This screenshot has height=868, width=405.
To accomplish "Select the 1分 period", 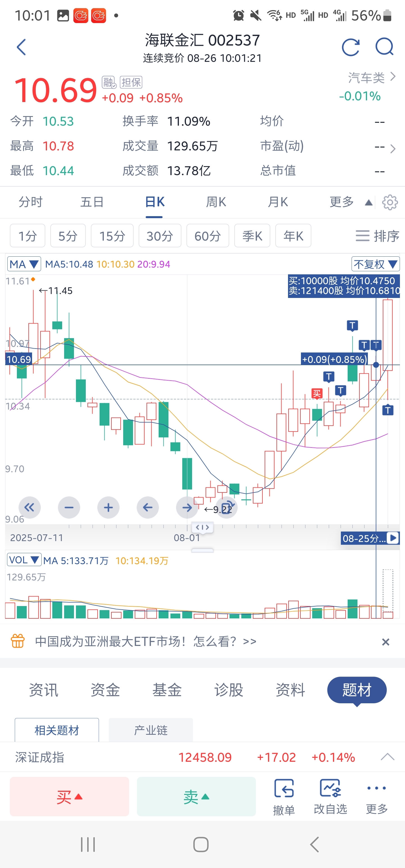I will 27,236.
